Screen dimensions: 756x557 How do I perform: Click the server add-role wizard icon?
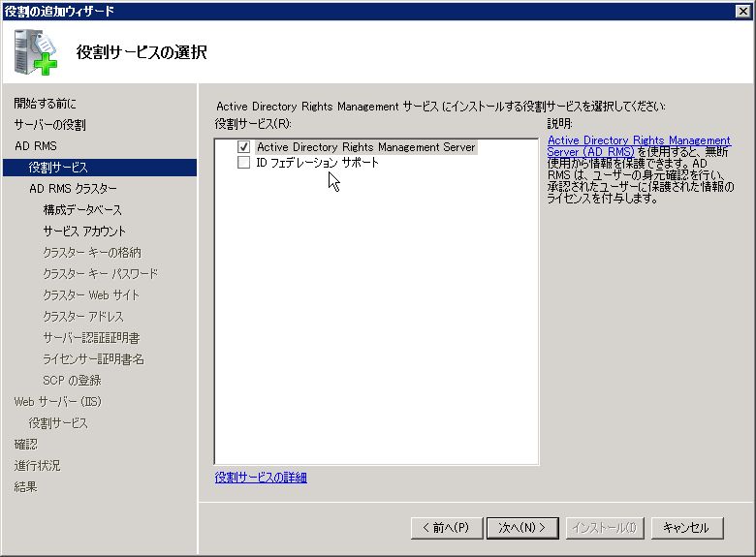point(35,52)
